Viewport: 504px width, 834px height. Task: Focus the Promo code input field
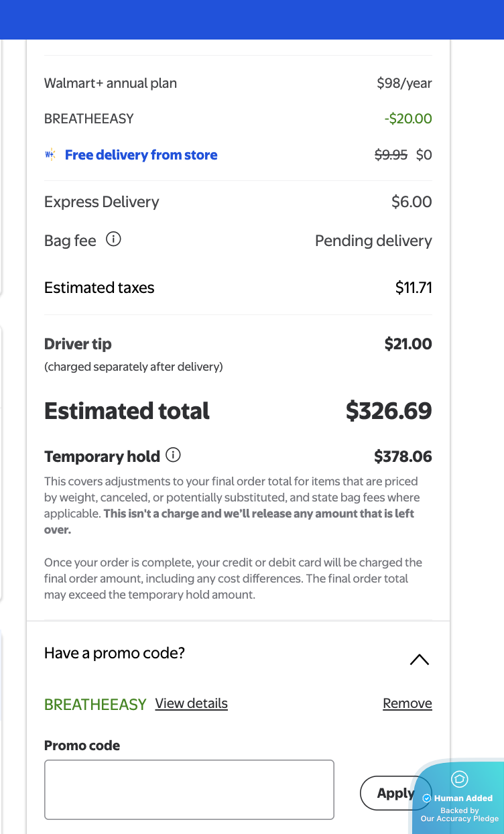189,789
